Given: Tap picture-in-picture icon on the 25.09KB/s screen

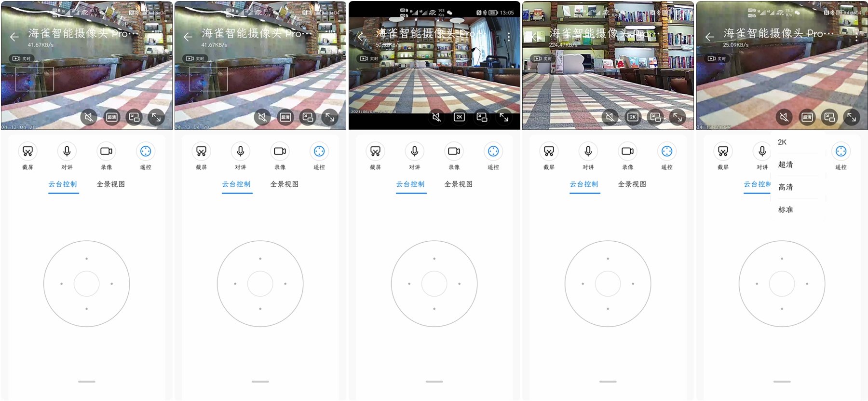Looking at the screenshot, I should pos(829,117).
